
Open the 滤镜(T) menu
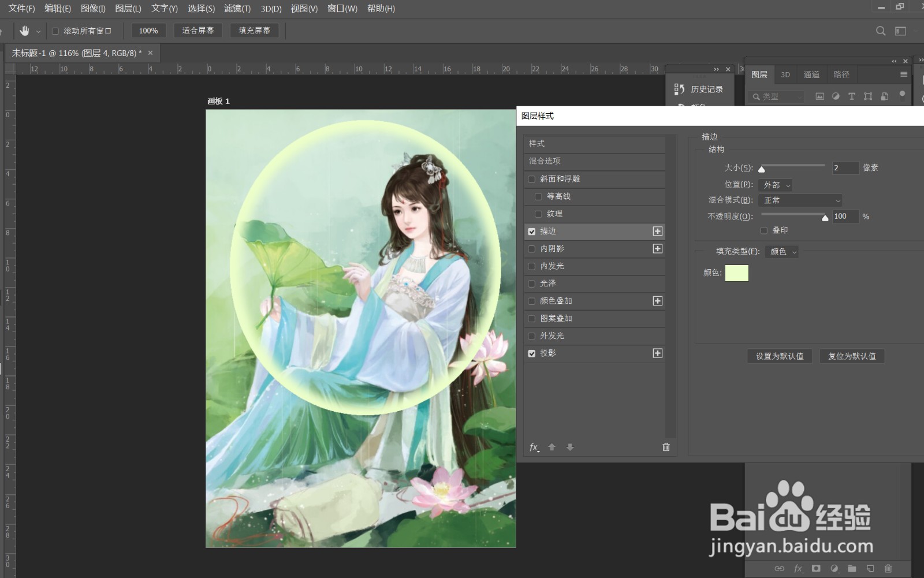[237, 9]
